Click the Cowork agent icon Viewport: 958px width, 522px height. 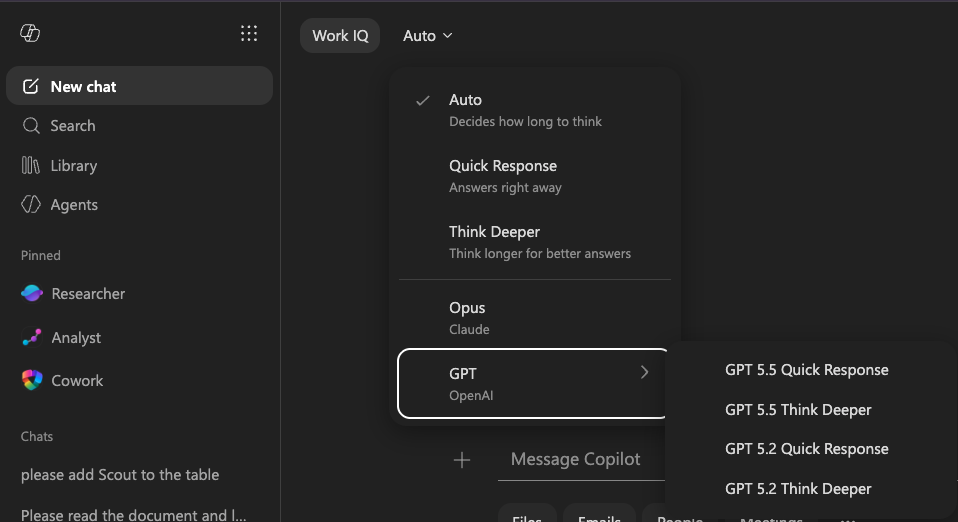(x=32, y=380)
